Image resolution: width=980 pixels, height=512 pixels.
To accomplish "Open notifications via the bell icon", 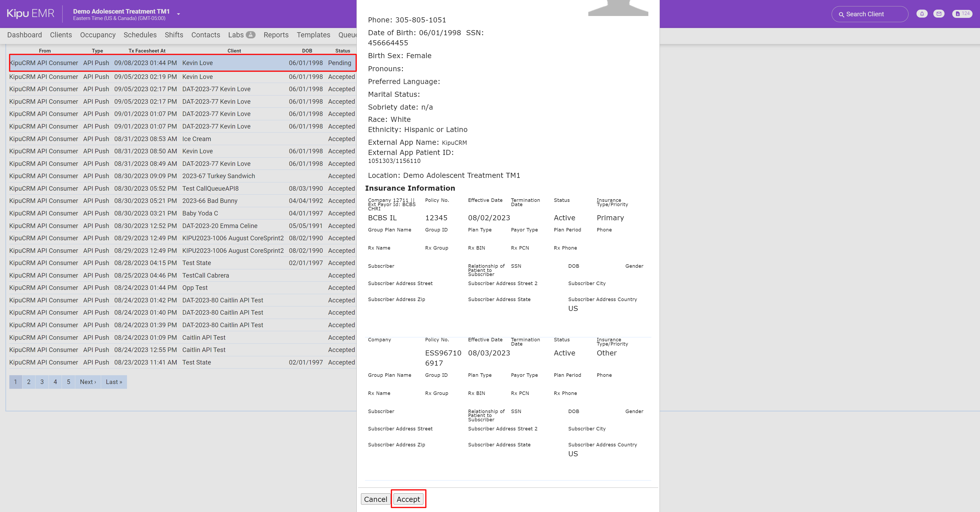I will point(922,14).
